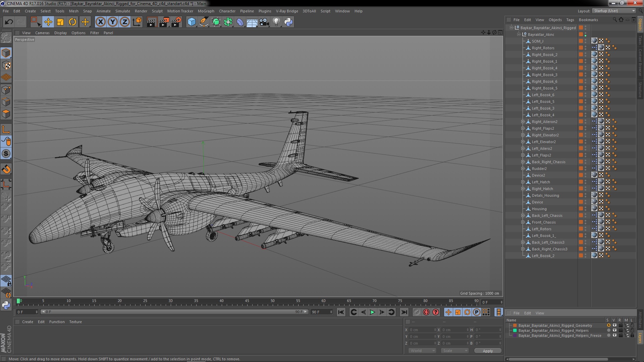Viewport: 644px width, 362px height.
Task: Open the MoGraph menu
Action: pos(206,11)
